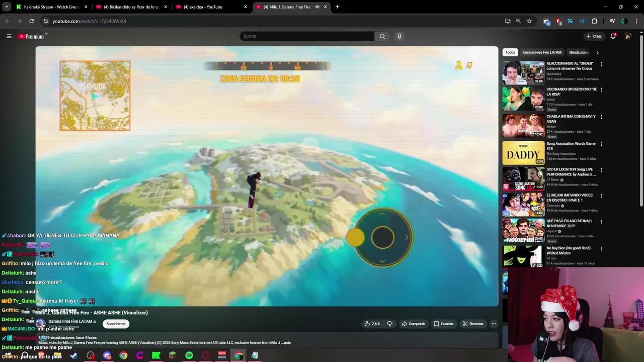
Task: Open Kick app from the taskbar
Action: click(x=156, y=355)
